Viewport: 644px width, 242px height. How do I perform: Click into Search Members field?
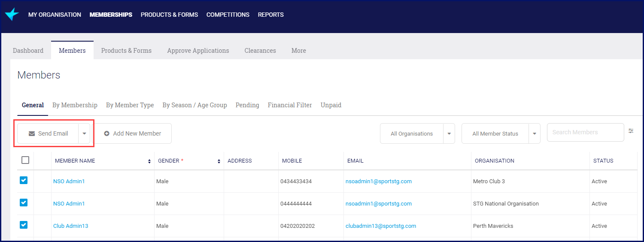(585, 132)
